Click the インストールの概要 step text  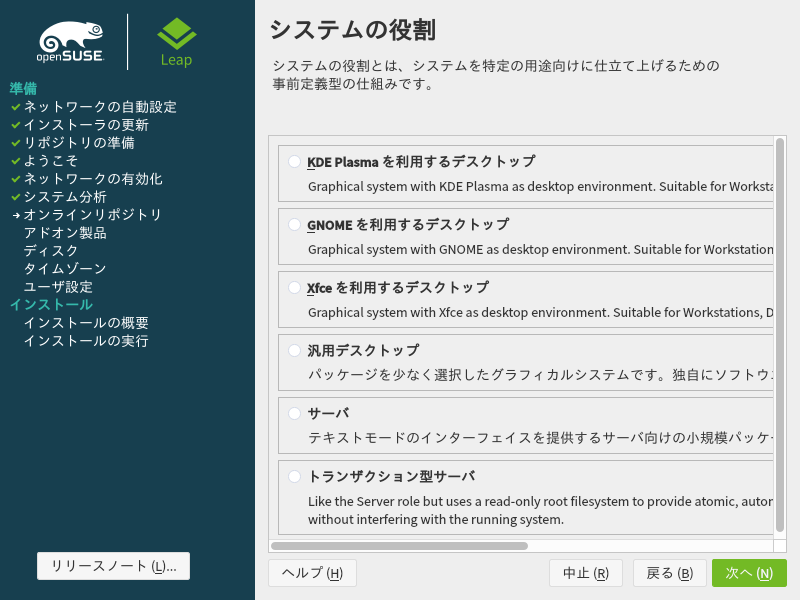pos(86,322)
